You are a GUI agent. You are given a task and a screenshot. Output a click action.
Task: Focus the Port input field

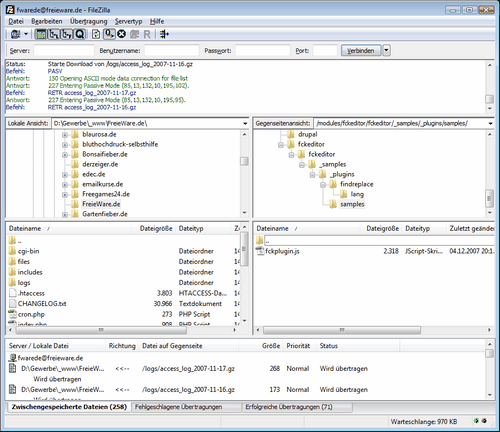pos(325,51)
